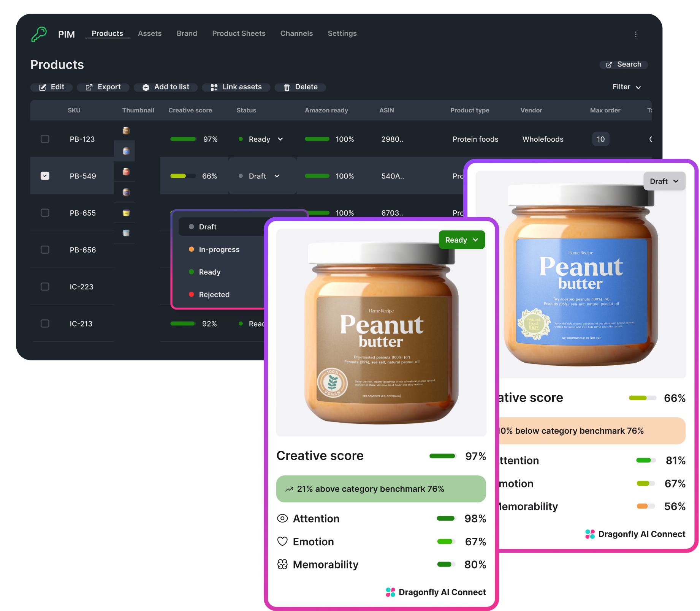Choose Draft in the status menu
This screenshot has height=611, width=700.
coord(222,227)
